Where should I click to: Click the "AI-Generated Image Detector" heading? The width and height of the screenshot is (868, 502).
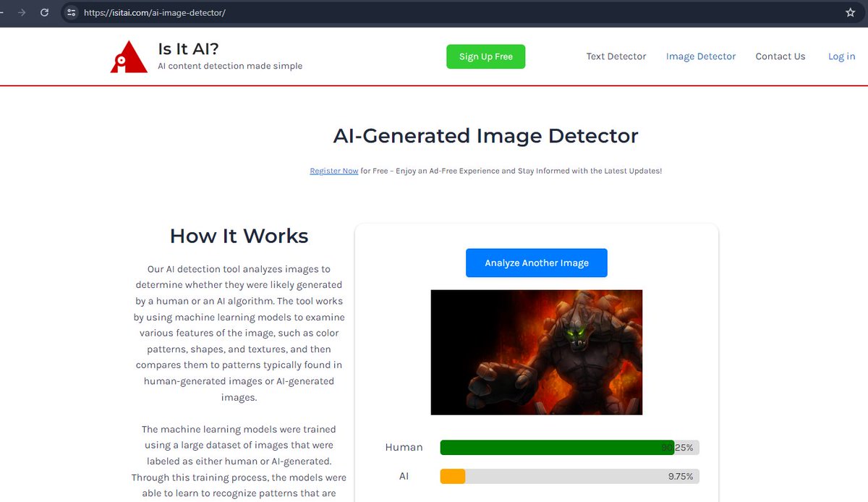(485, 135)
